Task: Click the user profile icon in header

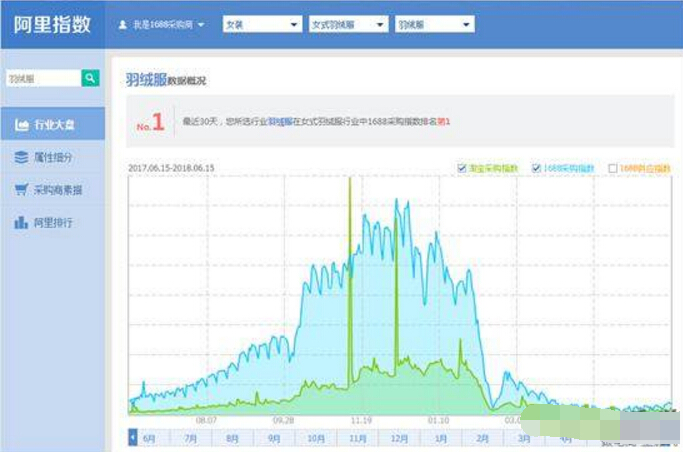Action: pyautogui.click(x=123, y=24)
